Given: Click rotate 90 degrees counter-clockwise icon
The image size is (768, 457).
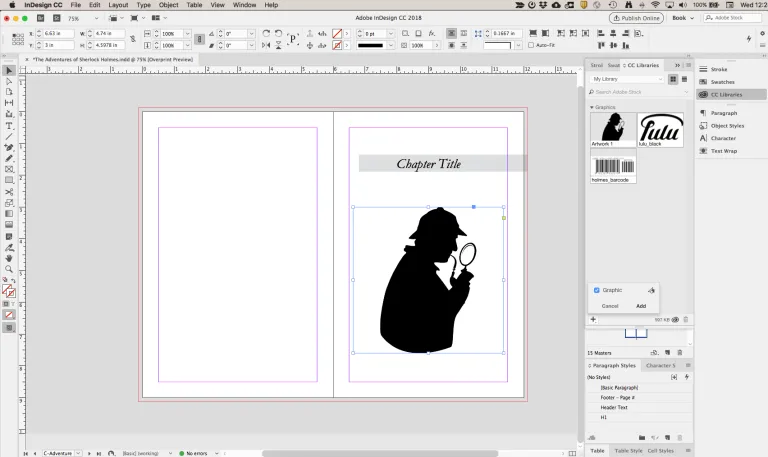Looking at the screenshot, I should [278, 33].
